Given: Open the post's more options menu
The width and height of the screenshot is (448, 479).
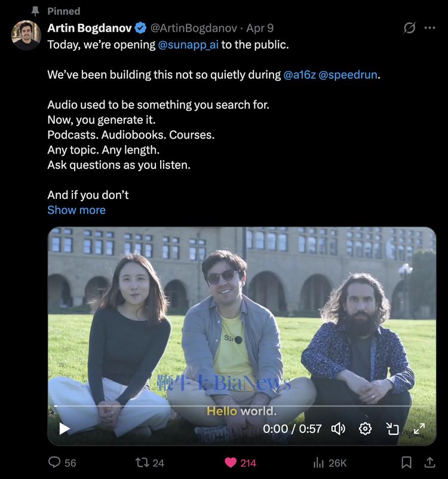Looking at the screenshot, I should pyautogui.click(x=429, y=28).
